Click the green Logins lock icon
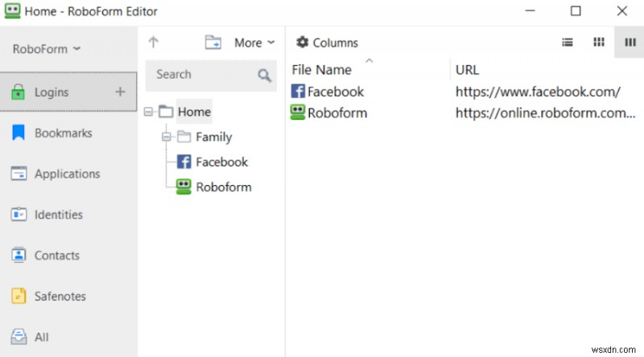644x357 pixels. (18, 92)
